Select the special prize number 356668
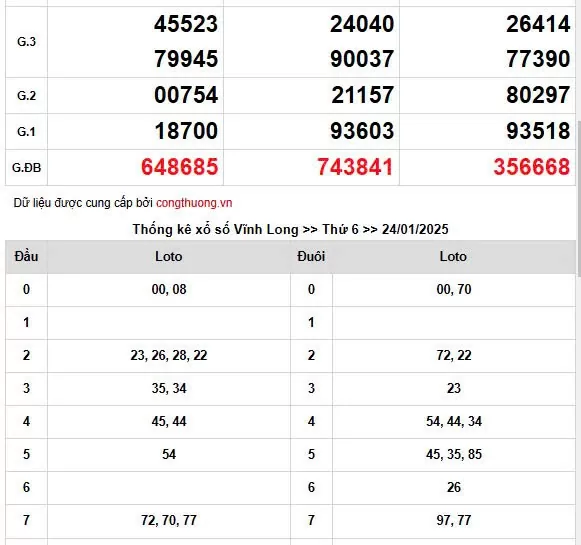This screenshot has height=545, width=581. coord(532,167)
